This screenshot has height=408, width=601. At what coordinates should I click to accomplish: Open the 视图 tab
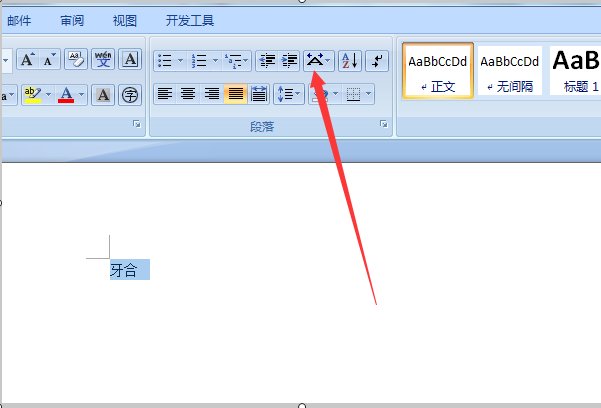[125, 20]
